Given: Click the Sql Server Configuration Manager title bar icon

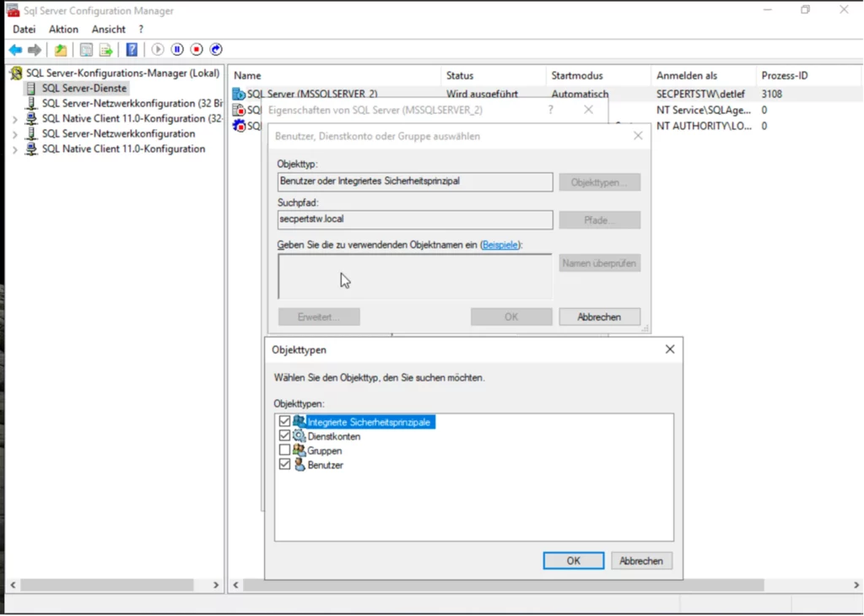Looking at the screenshot, I should point(13,10).
